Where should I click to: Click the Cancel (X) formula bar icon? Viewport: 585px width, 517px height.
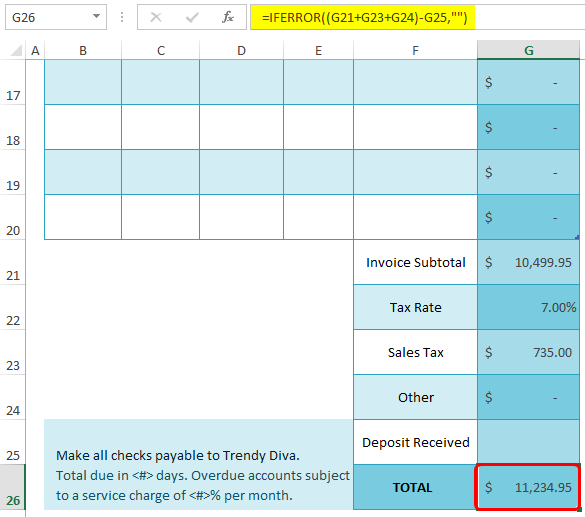(x=156, y=17)
